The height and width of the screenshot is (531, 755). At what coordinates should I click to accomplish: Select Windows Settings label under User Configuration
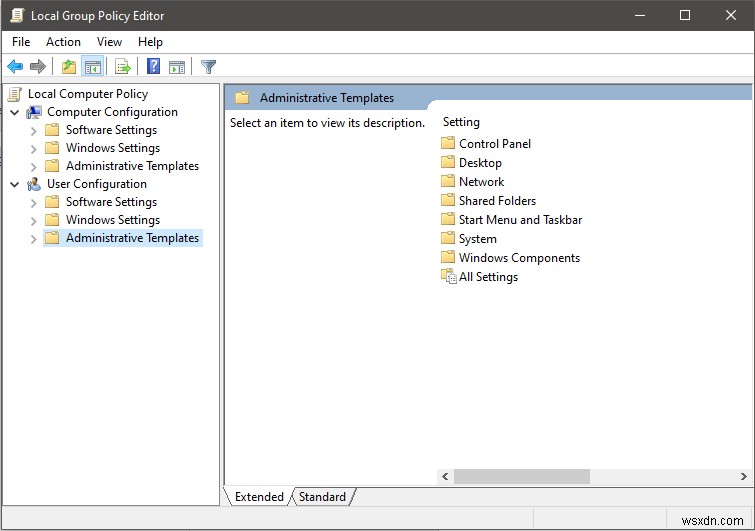point(113,220)
